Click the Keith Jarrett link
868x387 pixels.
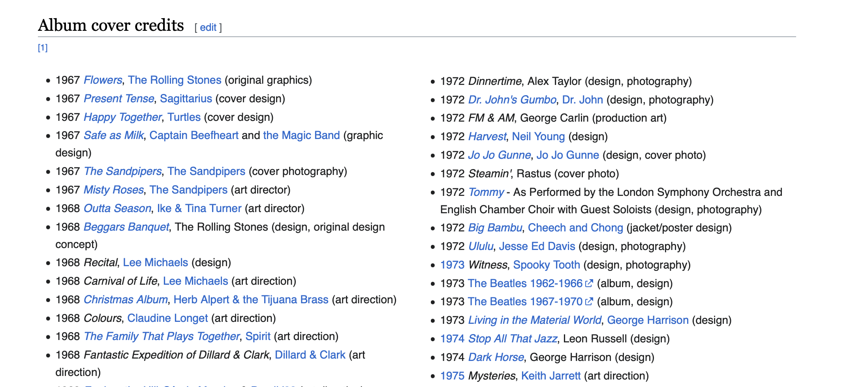pyautogui.click(x=550, y=376)
